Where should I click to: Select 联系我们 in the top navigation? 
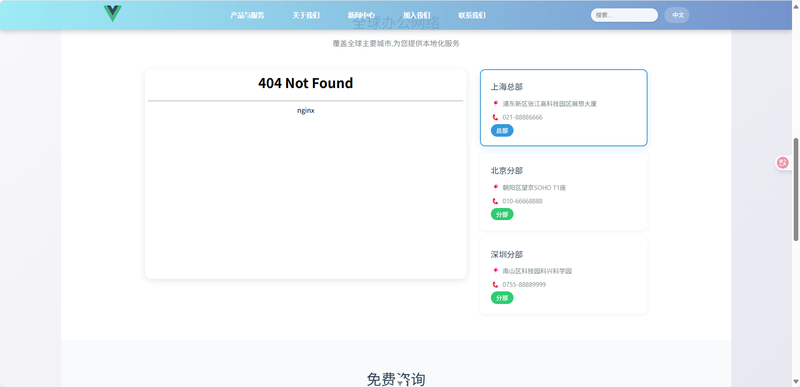pyautogui.click(x=472, y=15)
